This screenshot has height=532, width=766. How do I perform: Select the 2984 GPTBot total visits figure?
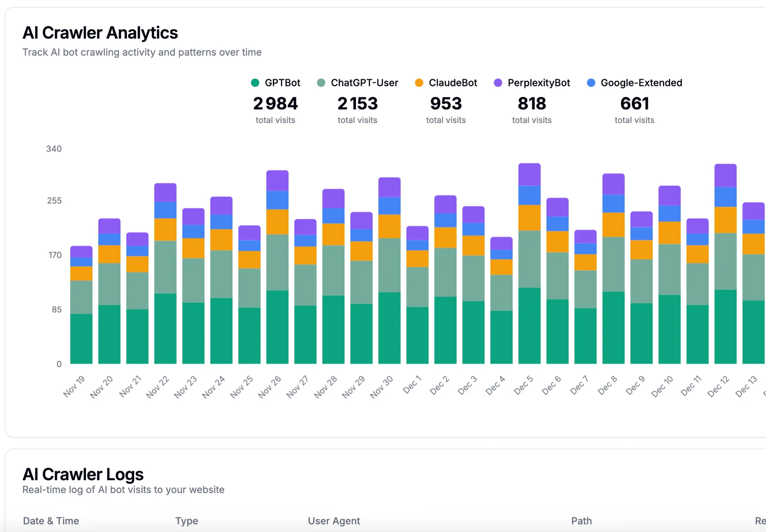(x=275, y=104)
